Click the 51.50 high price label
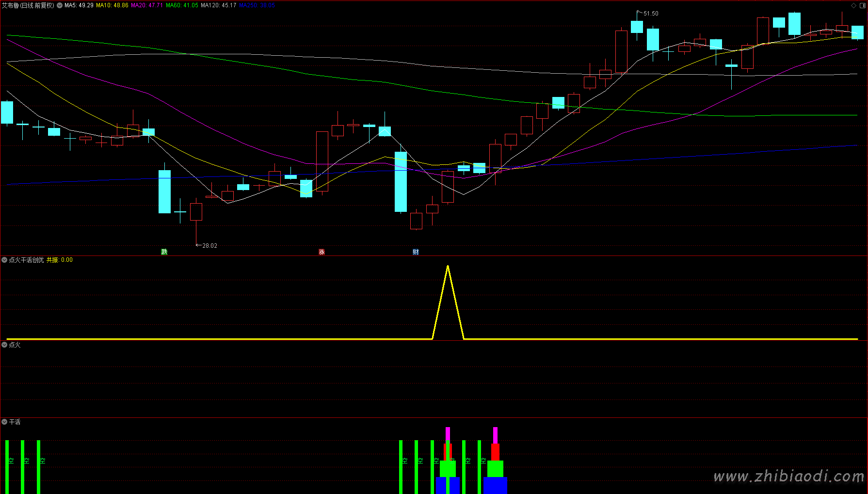Viewport: 868px width, 494px height. tap(651, 14)
